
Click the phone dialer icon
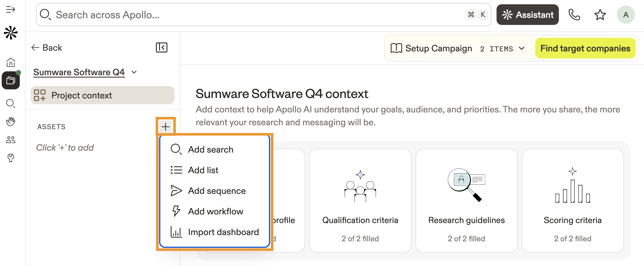coord(574,15)
